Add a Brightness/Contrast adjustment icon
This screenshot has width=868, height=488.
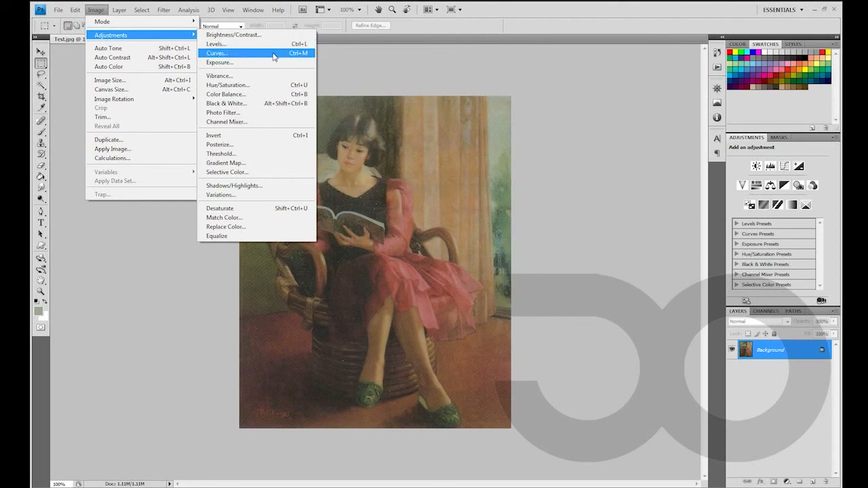coord(756,166)
